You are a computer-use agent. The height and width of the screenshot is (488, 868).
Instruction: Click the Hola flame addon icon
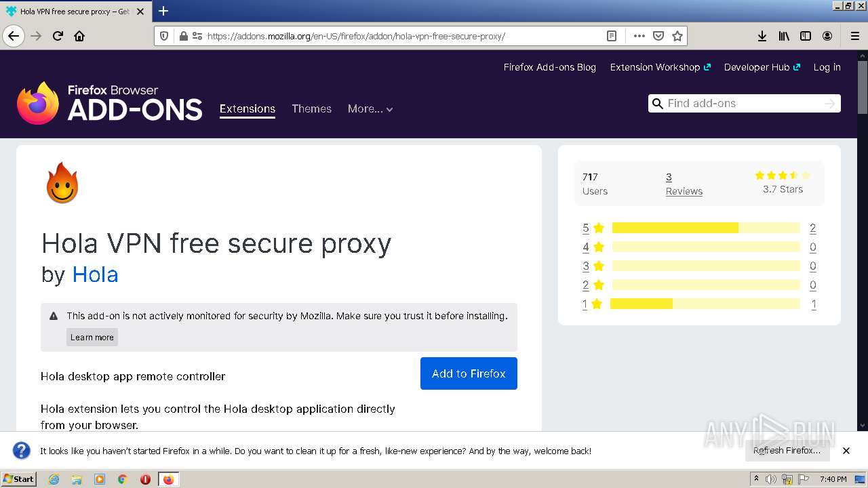[x=62, y=182]
